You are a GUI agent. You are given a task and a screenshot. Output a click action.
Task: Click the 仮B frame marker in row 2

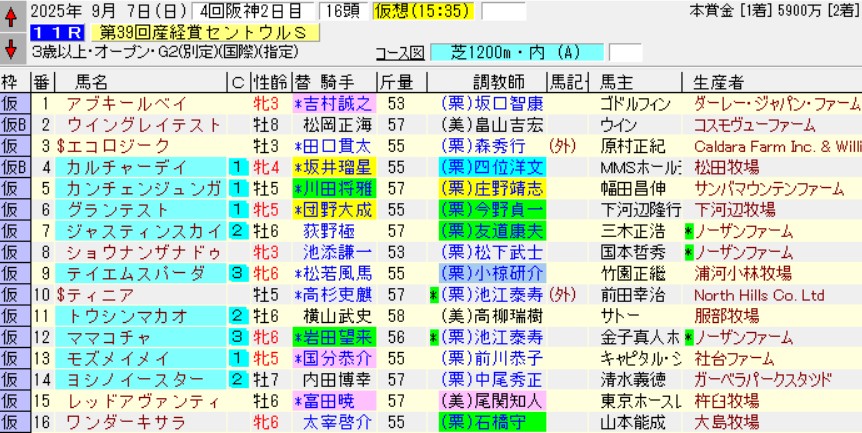coord(13,124)
